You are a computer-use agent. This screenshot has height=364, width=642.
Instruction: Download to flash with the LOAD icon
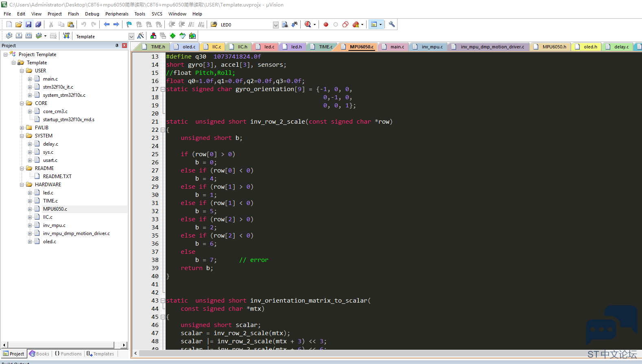click(66, 36)
